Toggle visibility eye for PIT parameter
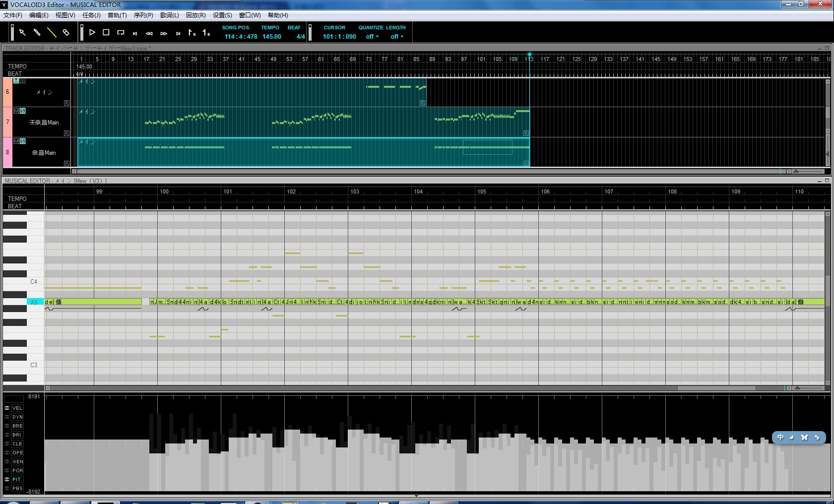The image size is (834, 504). (x=7, y=480)
